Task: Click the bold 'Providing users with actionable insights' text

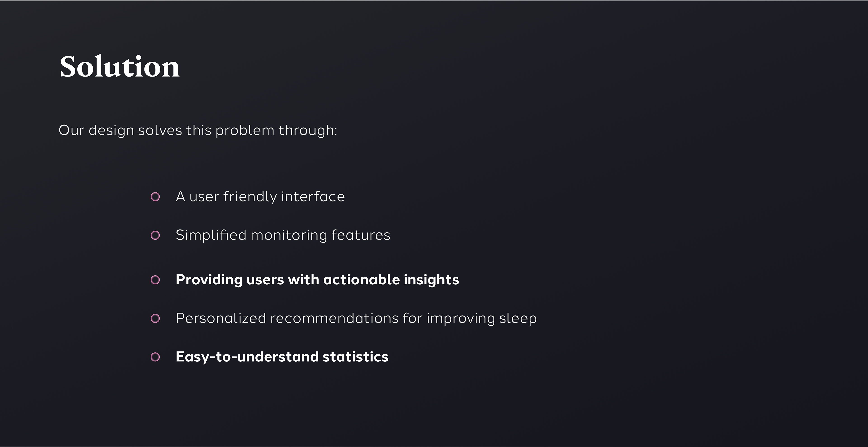Action: 317,280
